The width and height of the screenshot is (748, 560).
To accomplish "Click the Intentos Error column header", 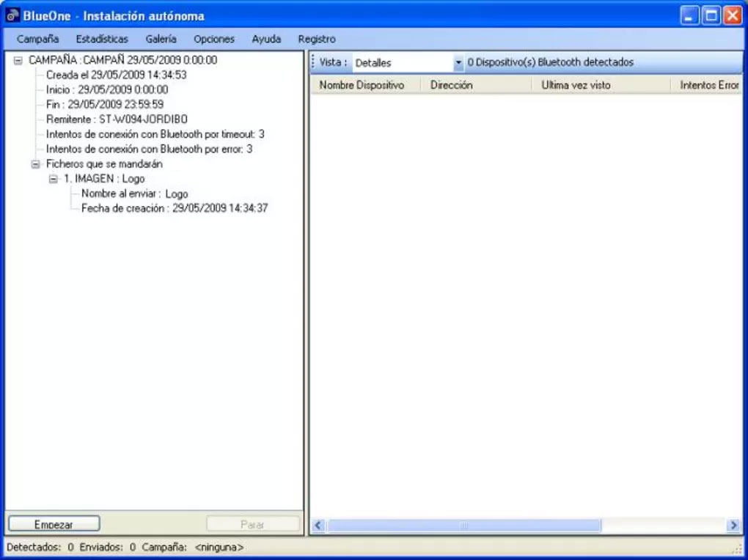I will point(707,85).
